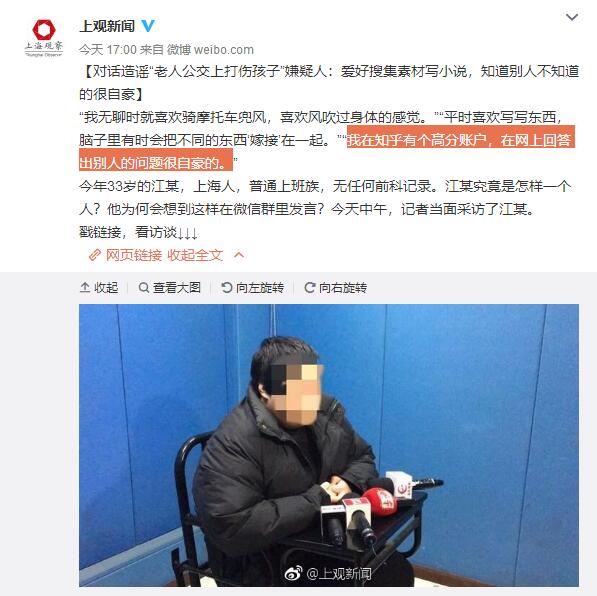View the large image via 查看大图
The width and height of the screenshot is (597, 596).
click(169, 288)
